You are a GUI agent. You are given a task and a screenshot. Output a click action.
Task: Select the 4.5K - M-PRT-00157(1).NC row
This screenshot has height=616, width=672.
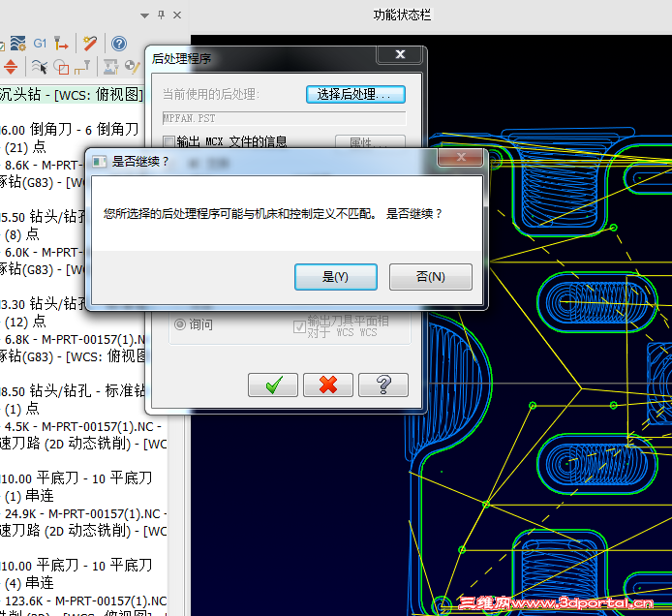tap(82, 426)
